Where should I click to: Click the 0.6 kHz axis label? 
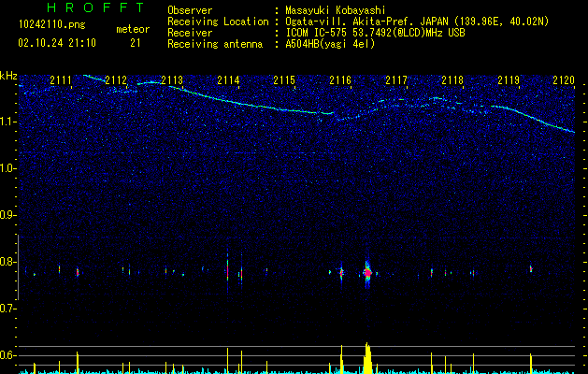(7, 355)
